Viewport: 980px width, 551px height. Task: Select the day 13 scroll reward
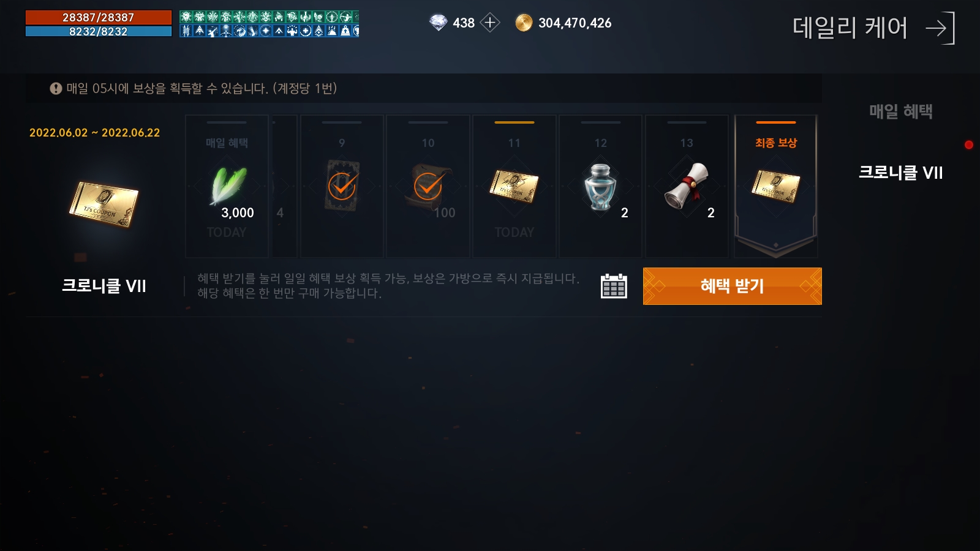pos(687,186)
